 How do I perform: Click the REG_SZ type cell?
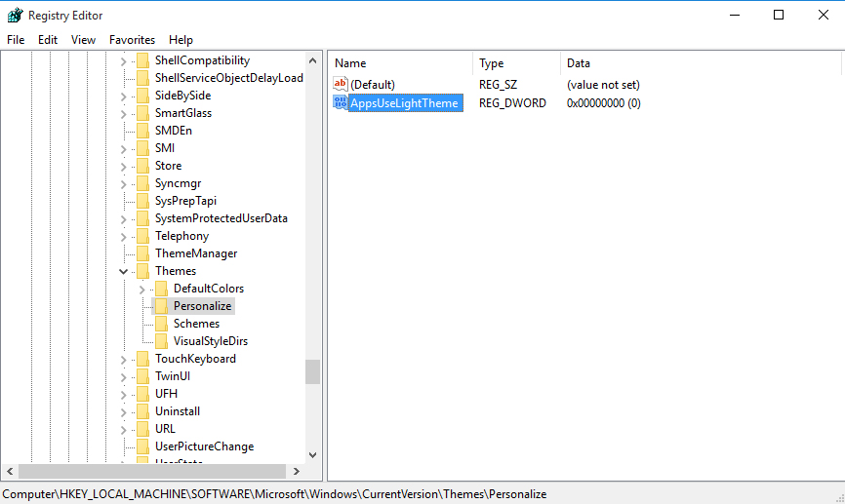click(x=498, y=85)
